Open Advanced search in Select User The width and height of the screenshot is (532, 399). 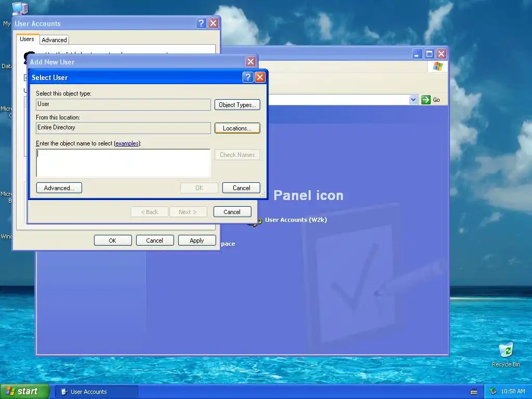(59, 188)
